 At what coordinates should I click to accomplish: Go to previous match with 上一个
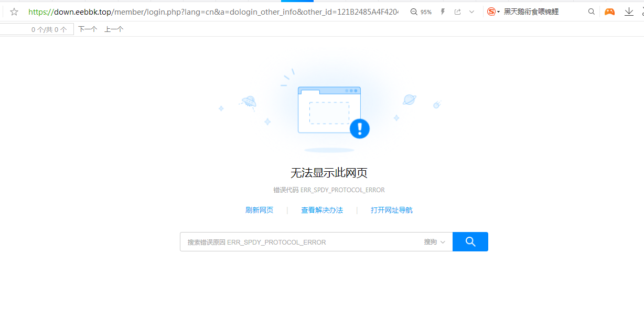pyautogui.click(x=114, y=29)
